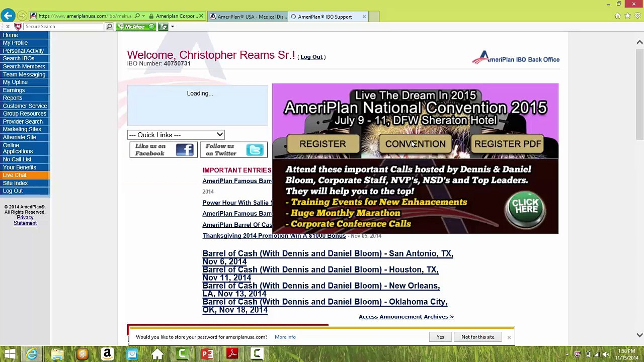The height and width of the screenshot is (362, 644).
Task: Click Log Out link beside welcome
Action: point(311,57)
